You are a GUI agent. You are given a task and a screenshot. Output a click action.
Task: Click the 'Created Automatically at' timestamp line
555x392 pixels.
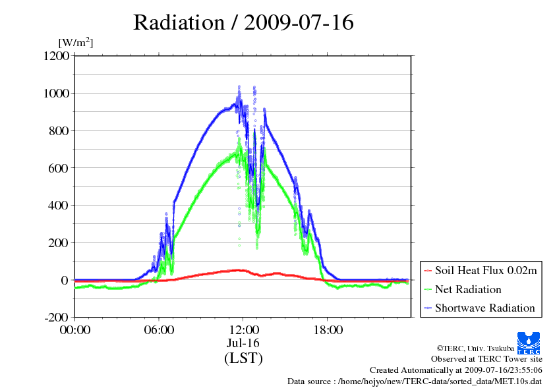pos(456,370)
